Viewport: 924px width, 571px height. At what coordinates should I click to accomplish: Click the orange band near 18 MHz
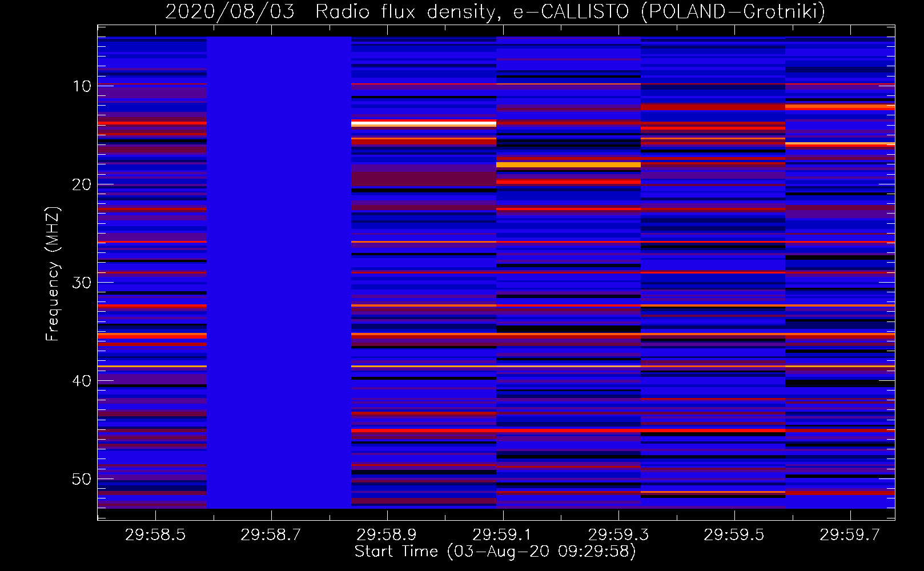pyautogui.click(x=568, y=164)
